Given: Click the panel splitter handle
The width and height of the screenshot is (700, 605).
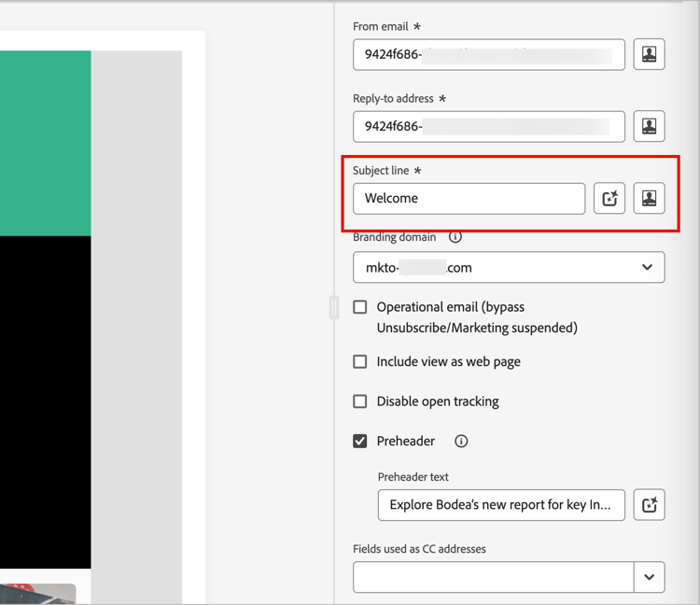Looking at the screenshot, I should pyautogui.click(x=334, y=307).
